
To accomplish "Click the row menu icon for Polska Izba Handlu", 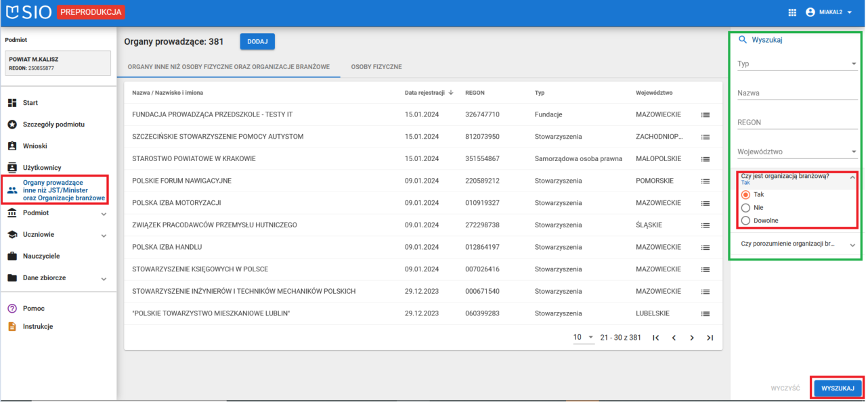I will tap(706, 248).
